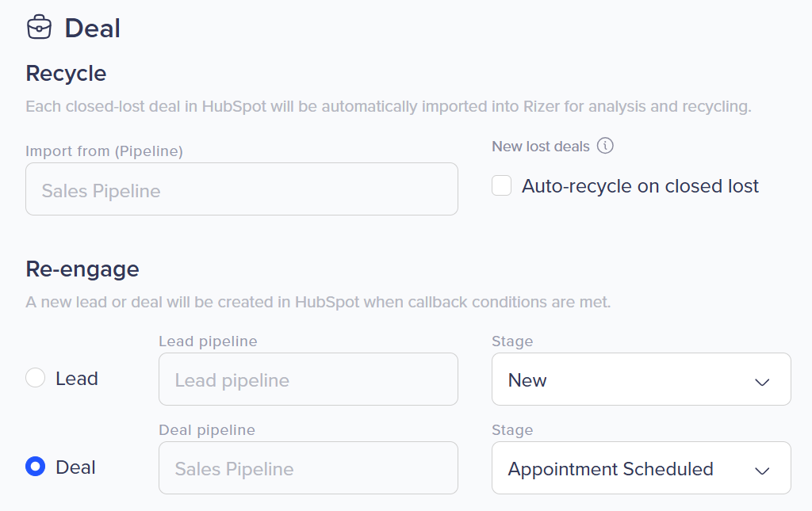Screen dimensions: 812x511
Task: Focus the Lead pipeline input field
Action: coord(308,379)
